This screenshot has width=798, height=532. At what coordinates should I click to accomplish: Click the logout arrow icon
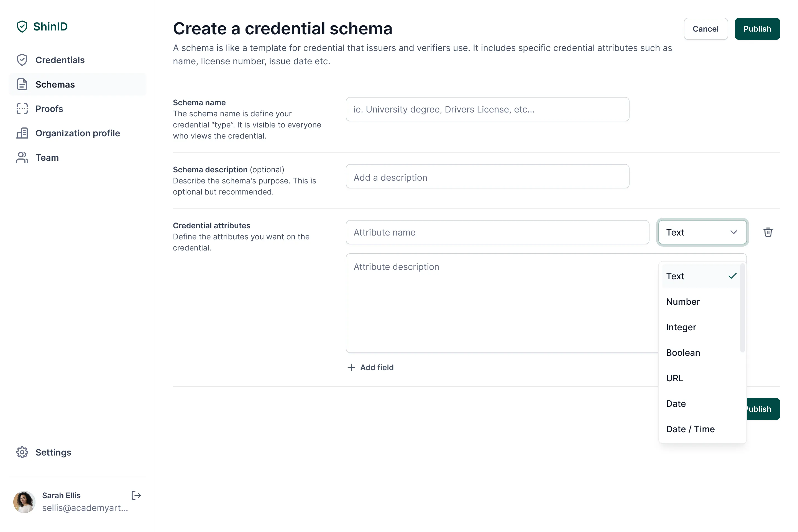(136, 495)
